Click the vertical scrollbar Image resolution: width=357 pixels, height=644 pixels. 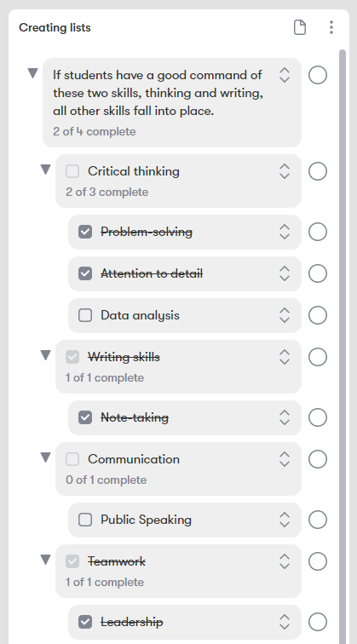(x=343, y=345)
